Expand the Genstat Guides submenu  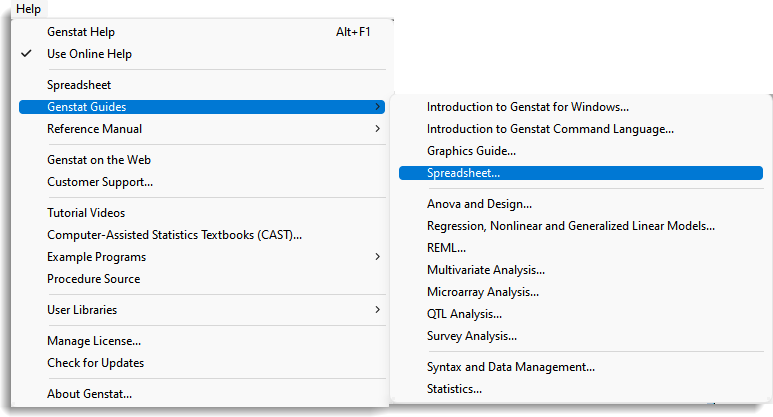pyautogui.click(x=202, y=107)
